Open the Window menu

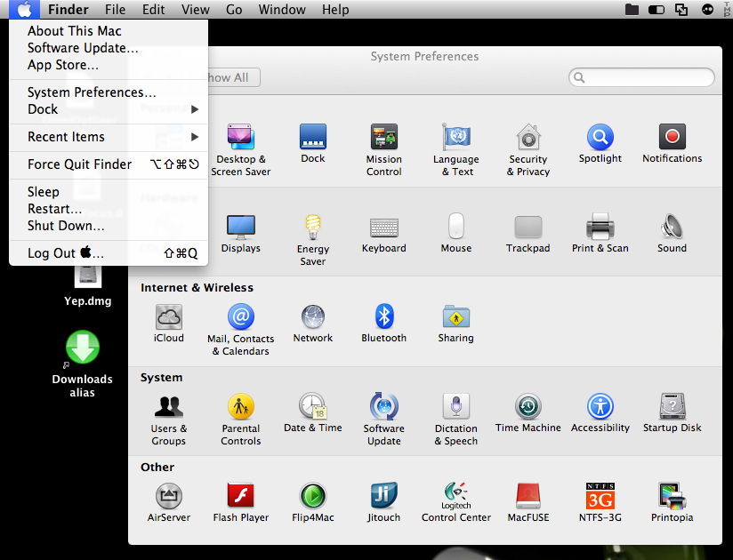click(282, 10)
